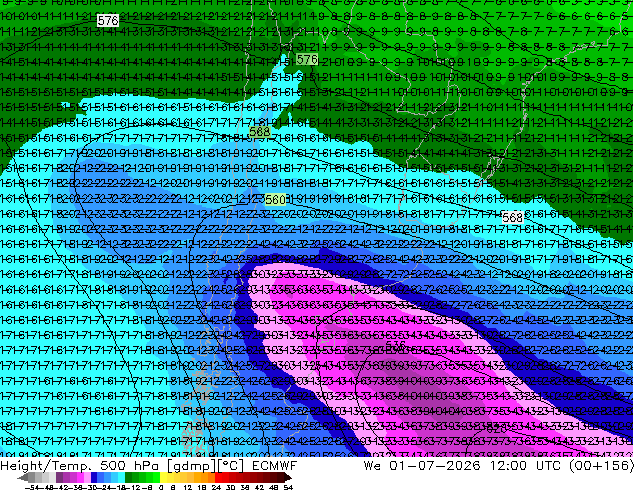Click the dark blue legend swatch at -30
Viewport: 634px width, 490px height.
point(94,478)
